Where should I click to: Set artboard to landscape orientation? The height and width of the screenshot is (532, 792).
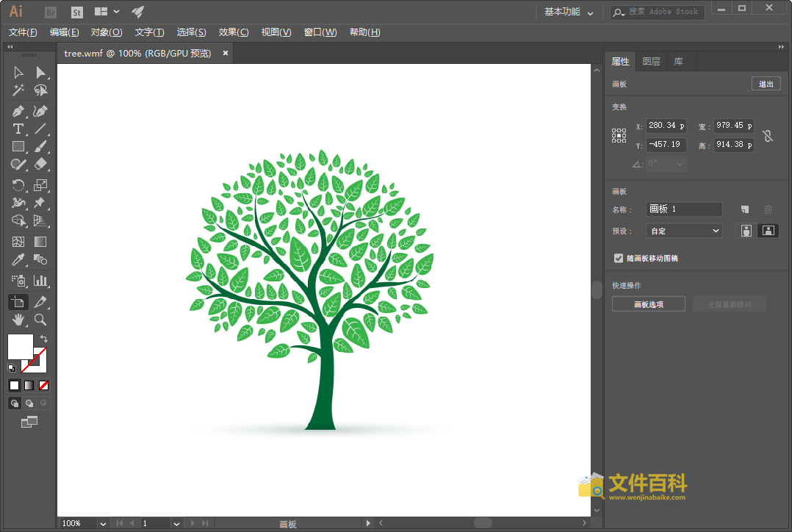tap(768, 231)
